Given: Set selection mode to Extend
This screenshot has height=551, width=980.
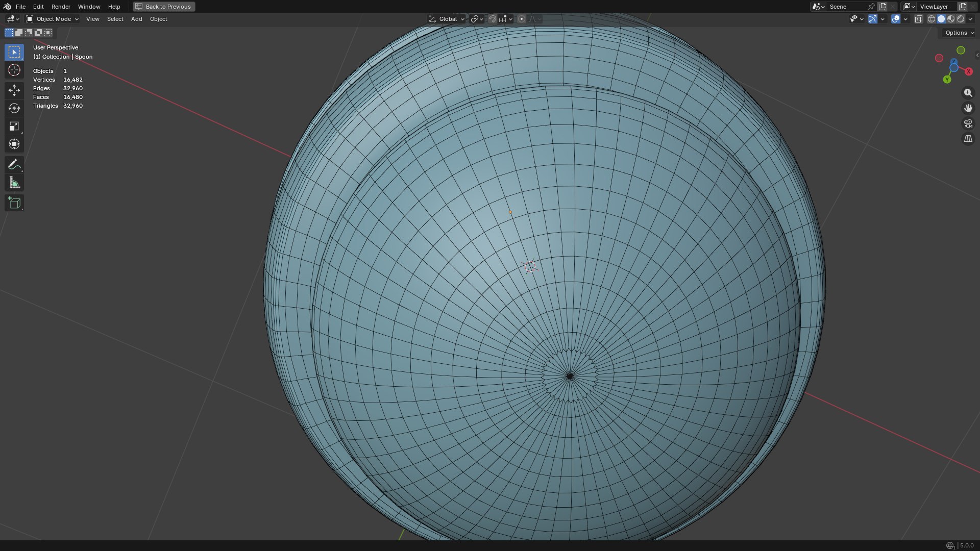Looking at the screenshot, I should tap(19, 33).
